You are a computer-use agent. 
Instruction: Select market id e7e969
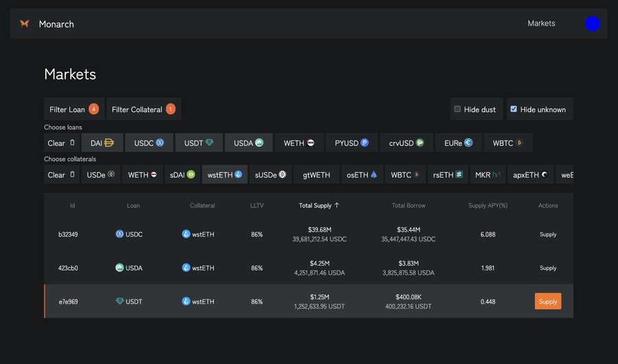pos(68,302)
